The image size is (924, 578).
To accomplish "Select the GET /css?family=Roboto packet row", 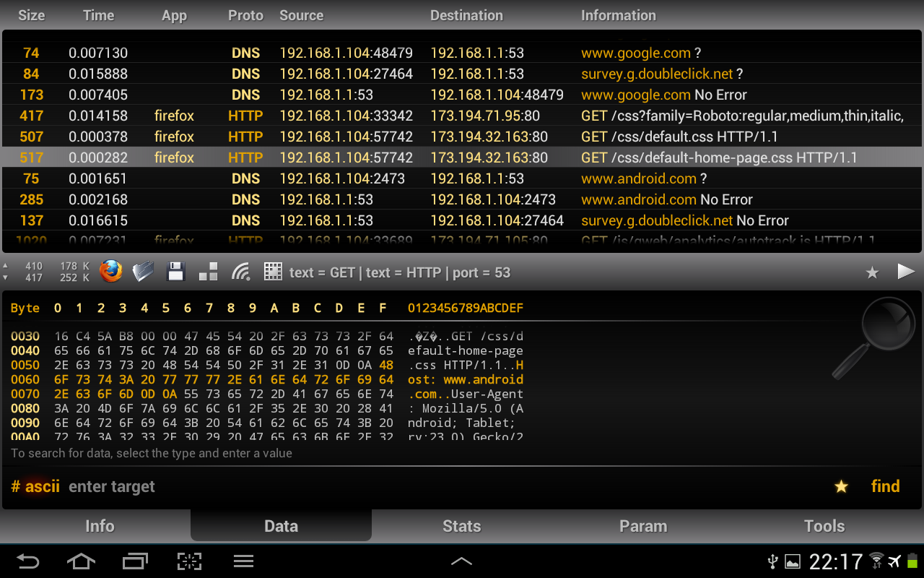I will (x=462, y=116).
